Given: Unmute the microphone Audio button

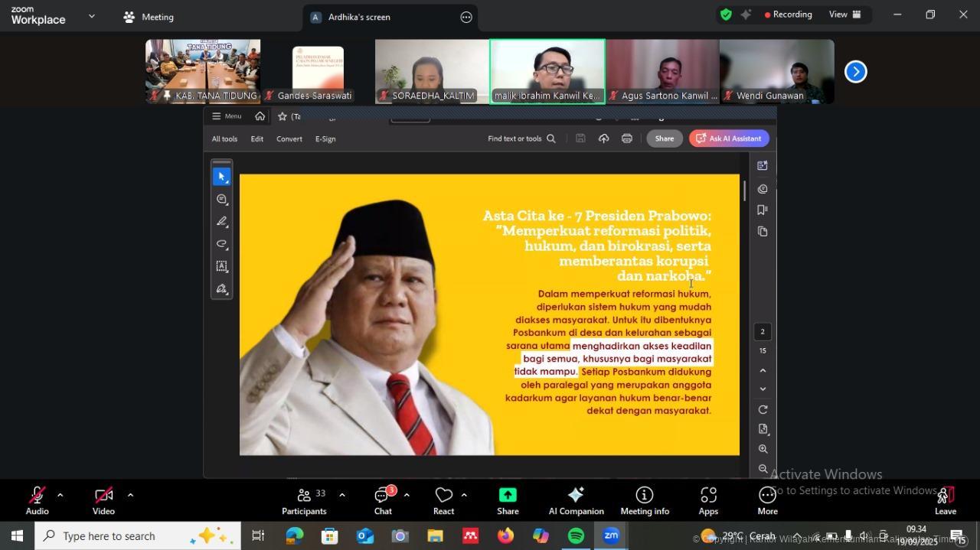Looking at the screenshot, I should coord(37,501).
